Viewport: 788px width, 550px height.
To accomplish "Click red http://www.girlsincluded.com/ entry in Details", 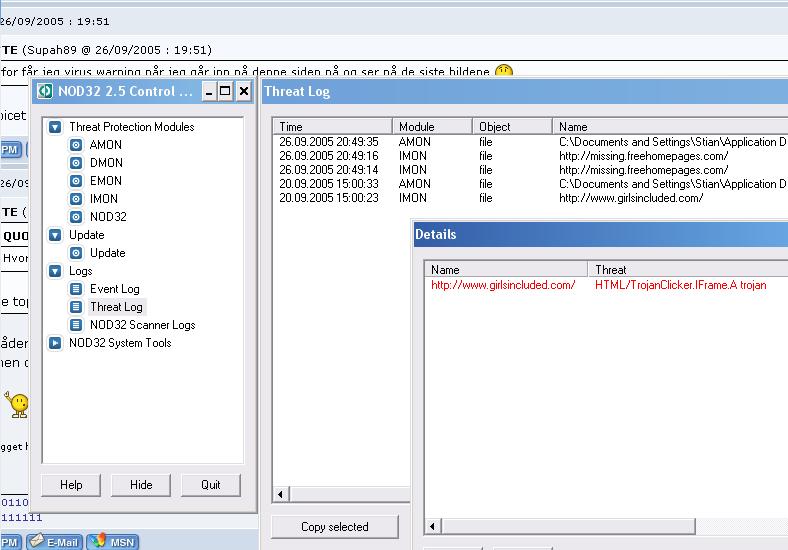I will pyautogui.click(x=503, y=285).
